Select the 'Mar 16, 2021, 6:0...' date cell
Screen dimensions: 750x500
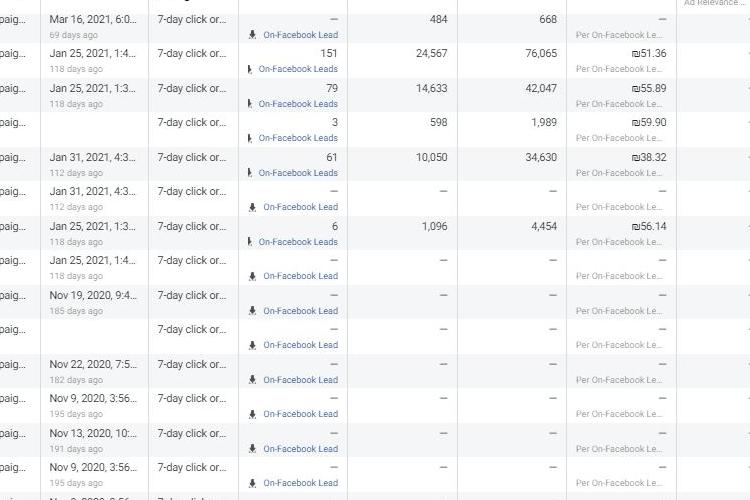point(93,20)
